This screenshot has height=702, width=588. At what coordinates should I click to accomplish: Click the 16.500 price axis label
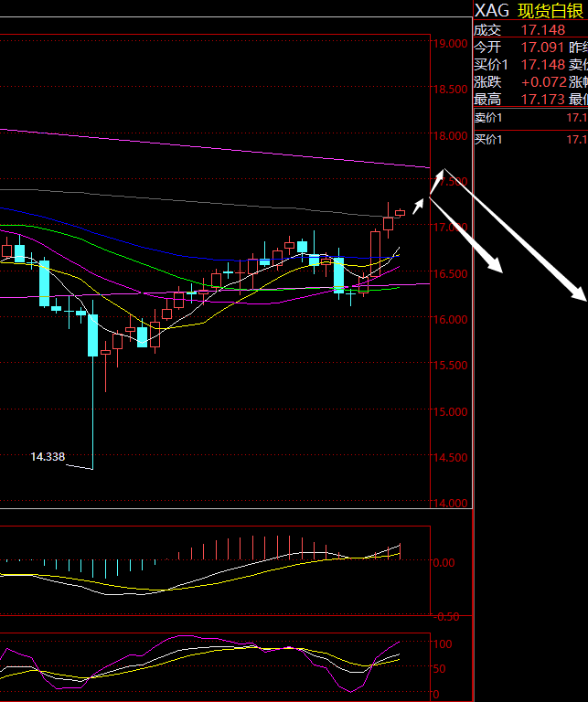click(x=450, y=273)
